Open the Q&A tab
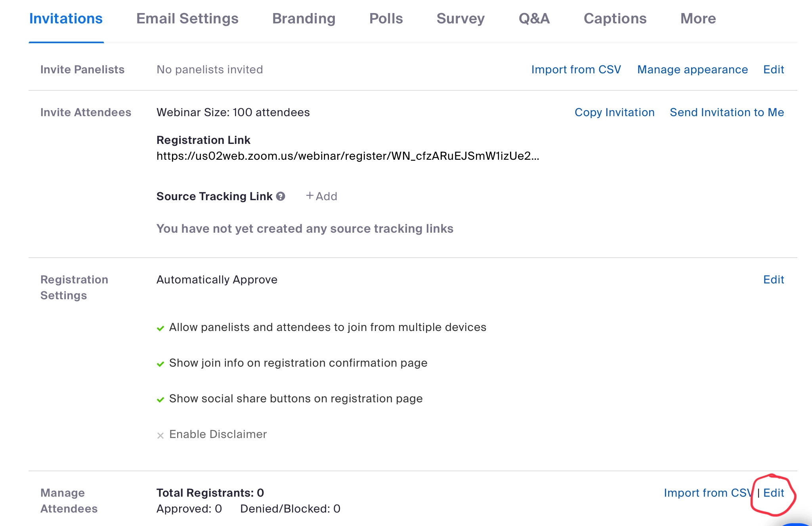This screenshot has height=526, width=812. (534, 19)
